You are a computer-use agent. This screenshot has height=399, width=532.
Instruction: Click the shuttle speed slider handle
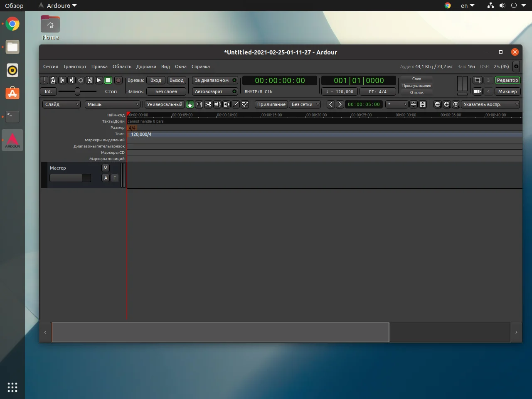coord(77,91)
